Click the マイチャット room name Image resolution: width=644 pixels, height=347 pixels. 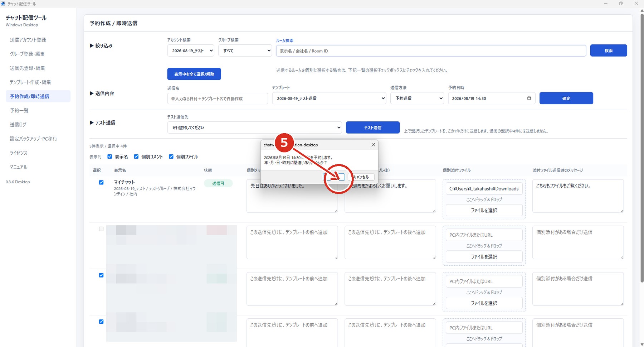click(x=124, y=182)
